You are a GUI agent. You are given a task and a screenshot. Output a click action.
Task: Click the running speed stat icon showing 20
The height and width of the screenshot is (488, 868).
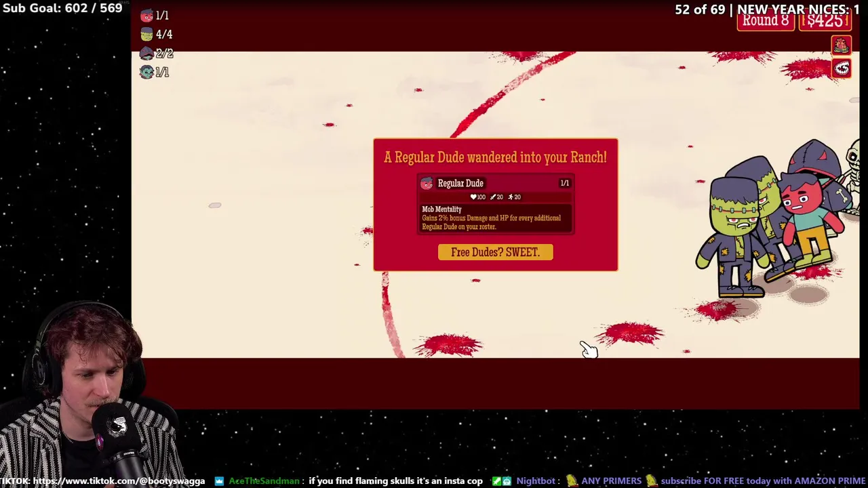[511, 197]
